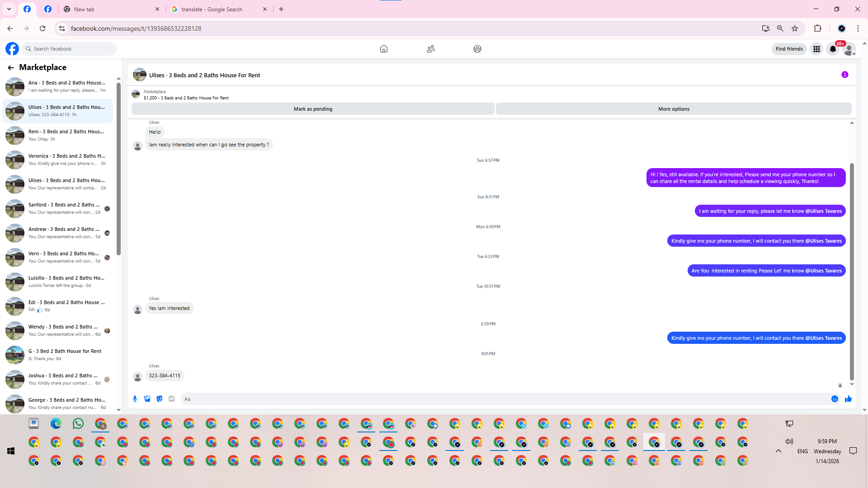Click More options button
The image size is (868, 488).
(674, 109)
